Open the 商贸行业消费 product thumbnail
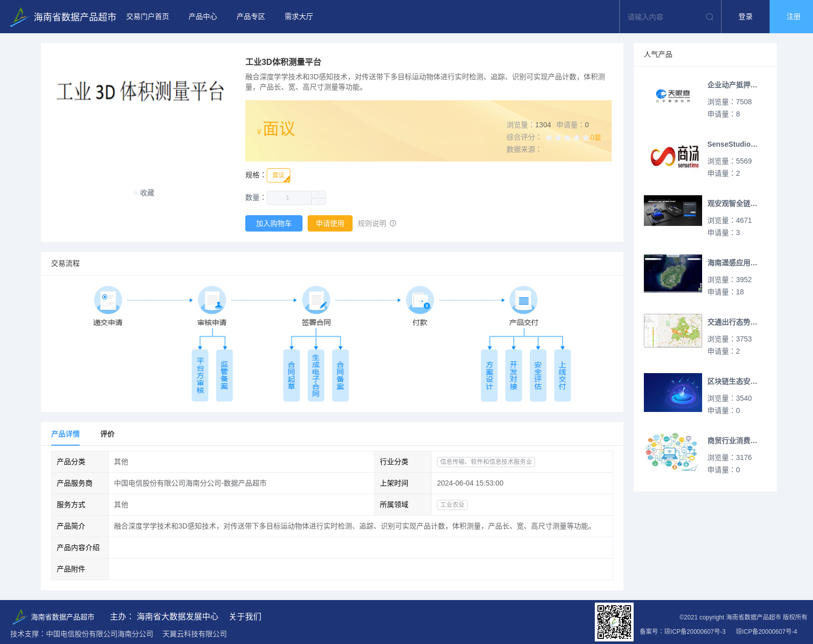 coord(673,452)
